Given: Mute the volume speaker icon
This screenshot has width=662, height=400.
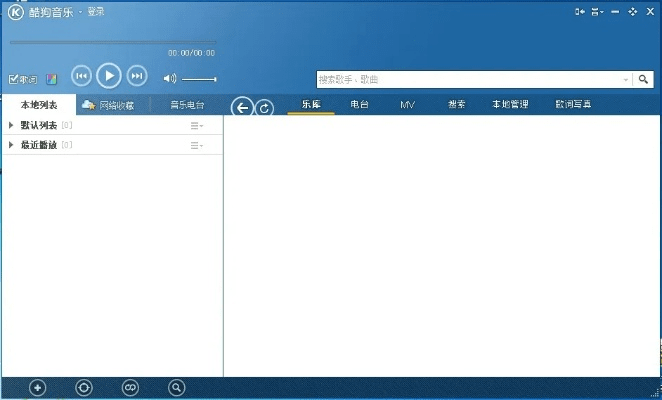Looking at the screenshot, I should pos(170,78).
